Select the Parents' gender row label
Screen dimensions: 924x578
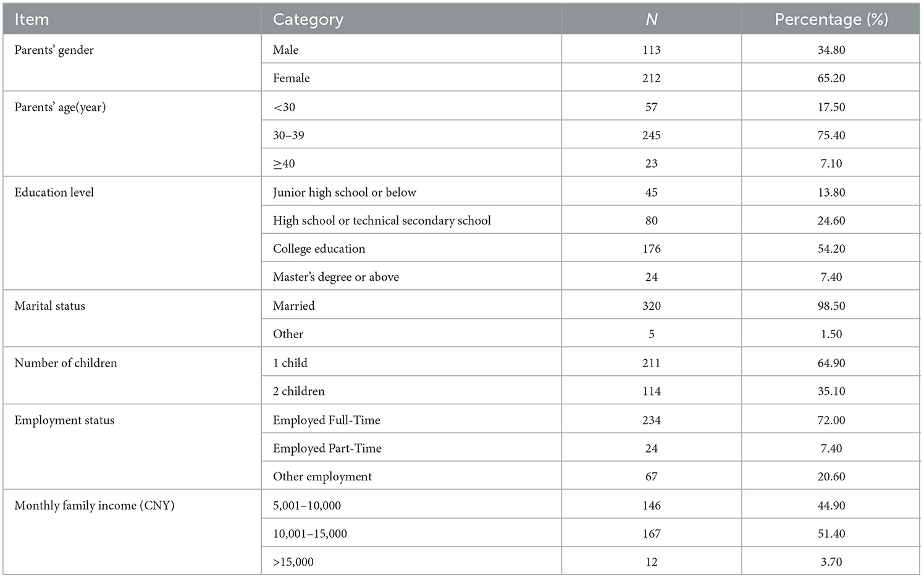54,50
